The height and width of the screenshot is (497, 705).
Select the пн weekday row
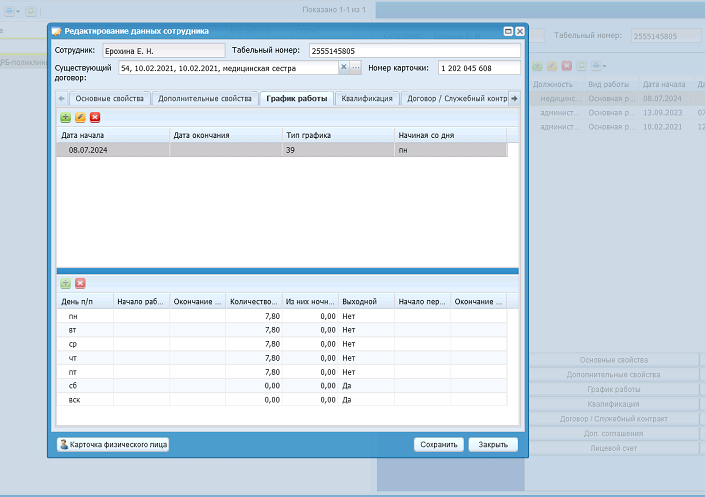(282, 316)
